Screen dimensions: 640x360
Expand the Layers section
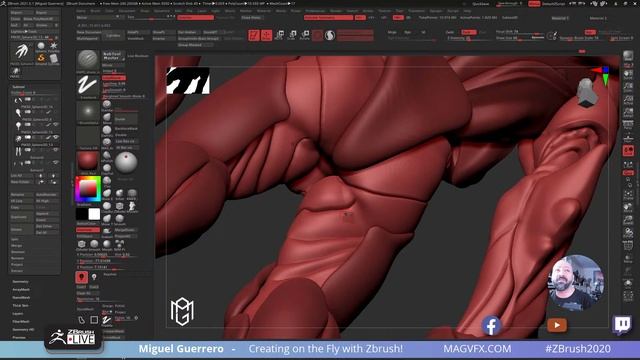(18, 313)
